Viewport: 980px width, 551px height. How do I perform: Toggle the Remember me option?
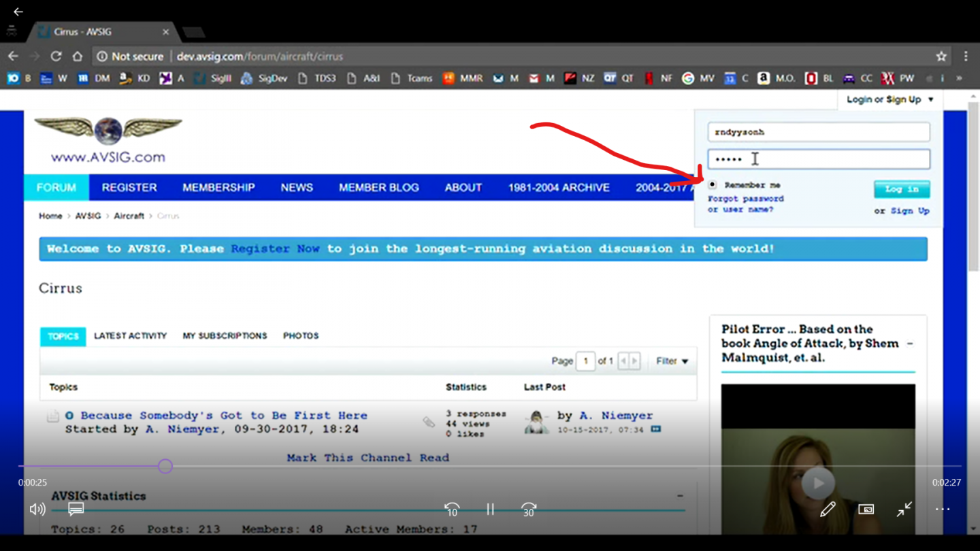pos(713,184)
